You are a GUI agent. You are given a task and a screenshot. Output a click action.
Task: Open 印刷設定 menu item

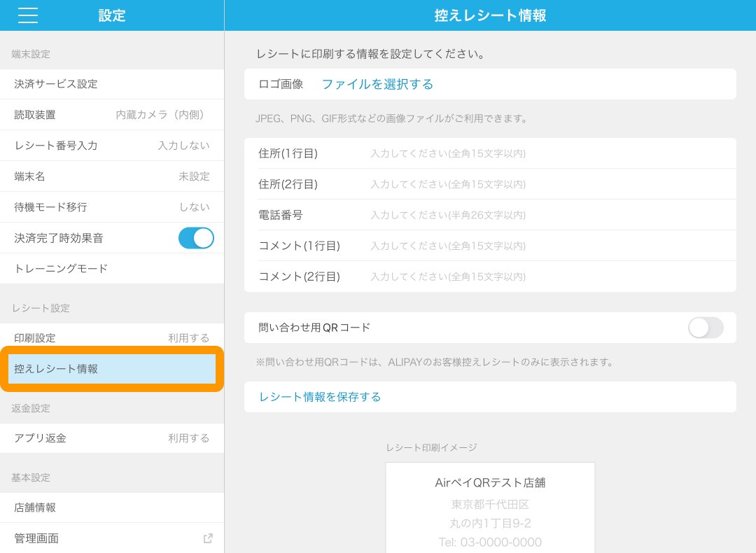point(112,338)
